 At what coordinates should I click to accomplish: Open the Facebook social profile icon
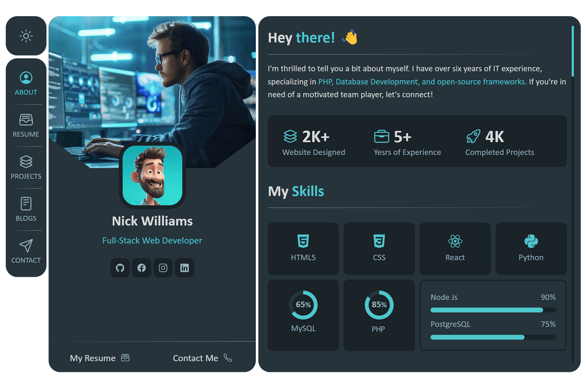tap(142, 268)
